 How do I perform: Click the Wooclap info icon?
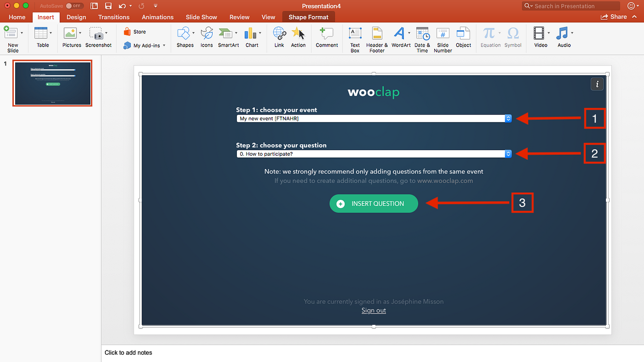point(597,84)
